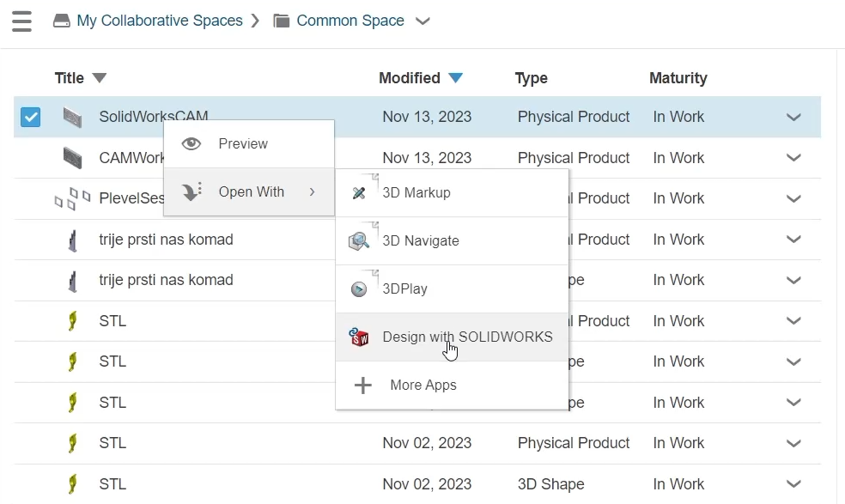
Task: Click Nov 13, 2023 date in SolidWorksCAM row
Action: pos(427,117)
